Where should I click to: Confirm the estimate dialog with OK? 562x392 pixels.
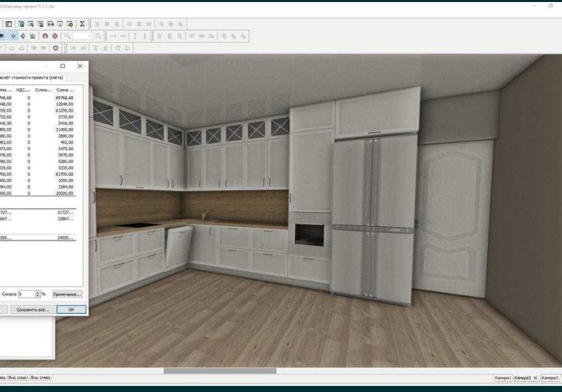pyautogui.click(x=71, y=310)
